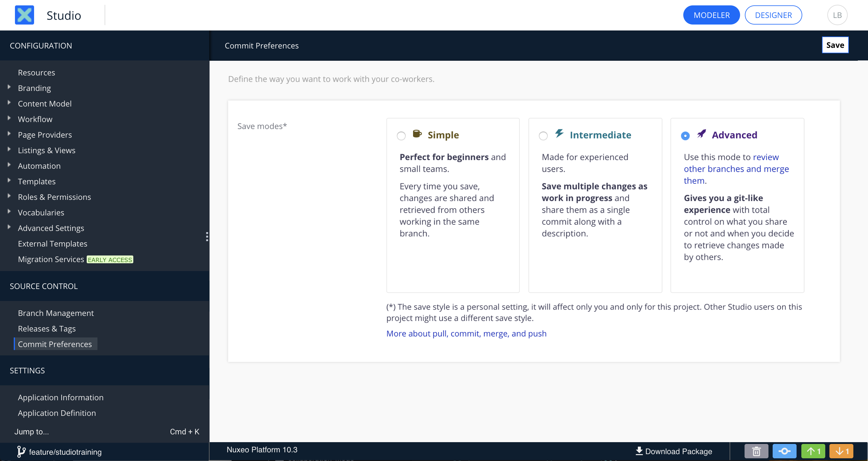Expand the Listings & Views arrow
The image size is (868, 461).
coord(9,149)
